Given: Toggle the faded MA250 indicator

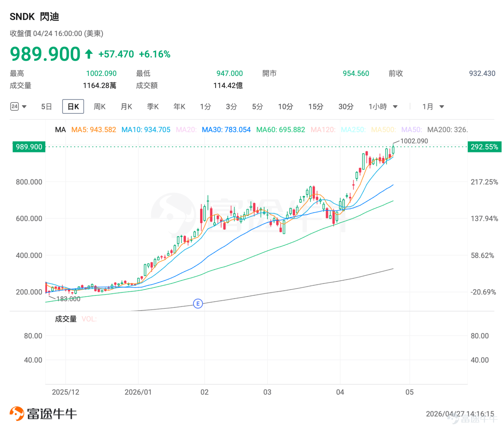Looking at the screenshot, I should tap(353, 130).
